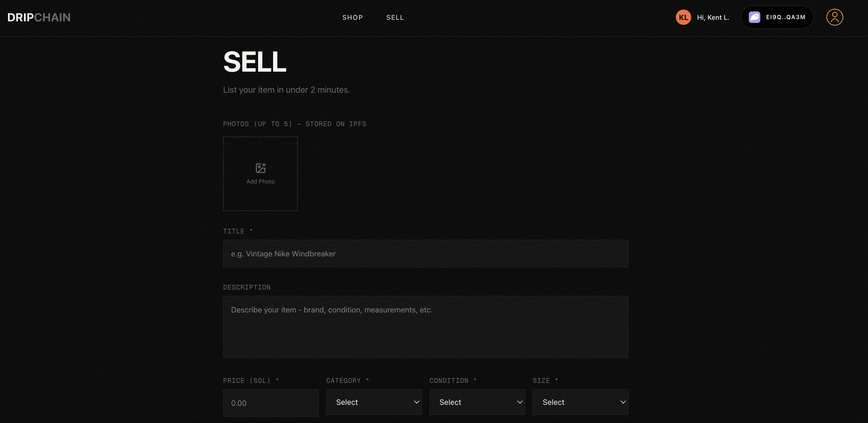
Task: Click the Condition dropdown chevron arrow
Action: click(x=520, y=402)
